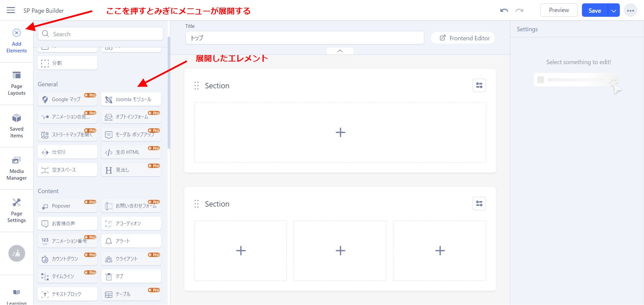This screenshot has width=644, height=305.
Task: Open Page Settings in sidebar
Action: pos(16,211)
